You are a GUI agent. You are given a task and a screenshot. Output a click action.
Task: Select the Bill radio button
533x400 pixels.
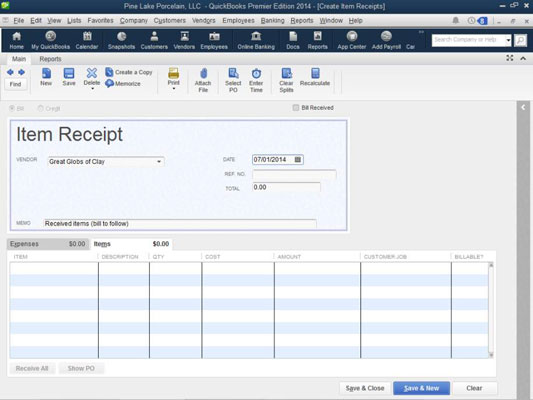click(12, 108)
